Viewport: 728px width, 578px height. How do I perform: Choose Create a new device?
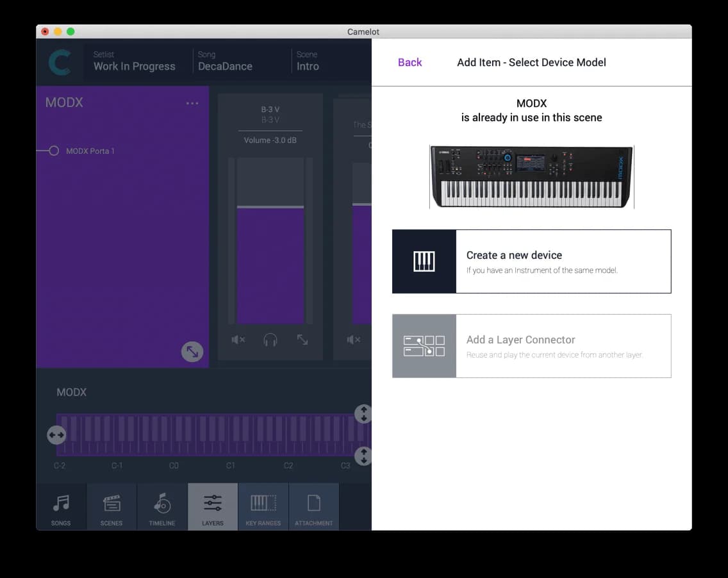tap(531, 261)
